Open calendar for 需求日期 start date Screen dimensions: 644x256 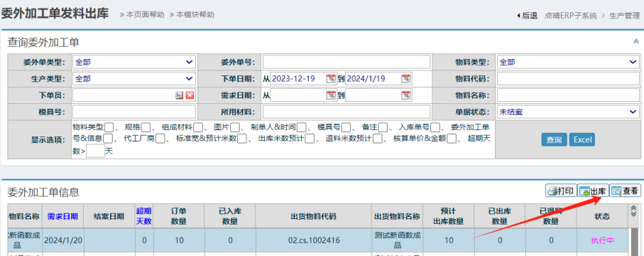[x=331, y=95]
